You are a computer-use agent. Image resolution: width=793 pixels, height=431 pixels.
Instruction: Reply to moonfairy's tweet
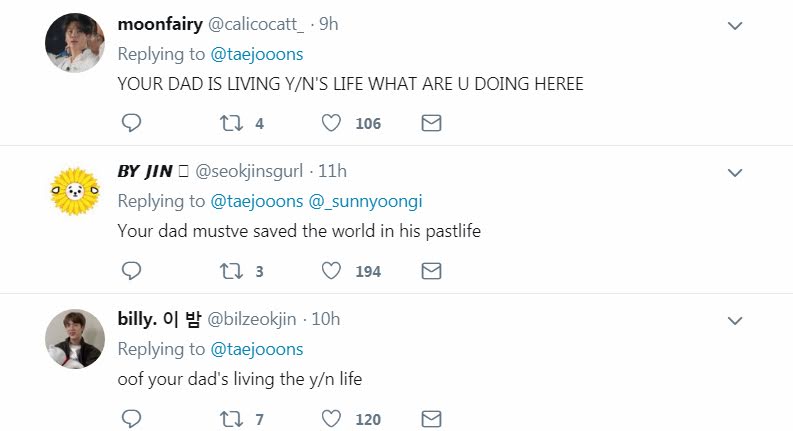131,123
